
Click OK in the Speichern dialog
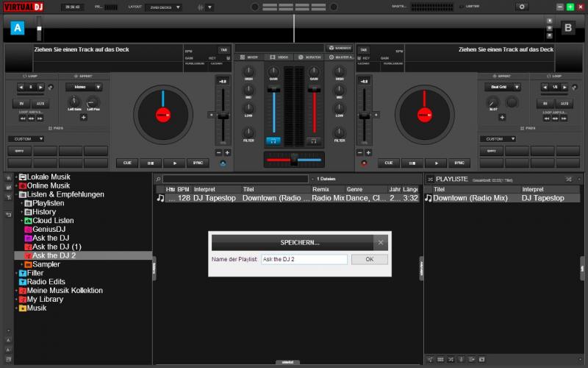[x=369, y=259]
